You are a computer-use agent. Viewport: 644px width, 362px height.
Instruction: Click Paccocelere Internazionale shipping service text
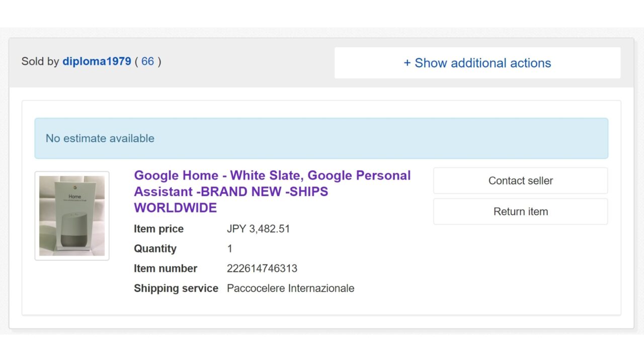291,288
